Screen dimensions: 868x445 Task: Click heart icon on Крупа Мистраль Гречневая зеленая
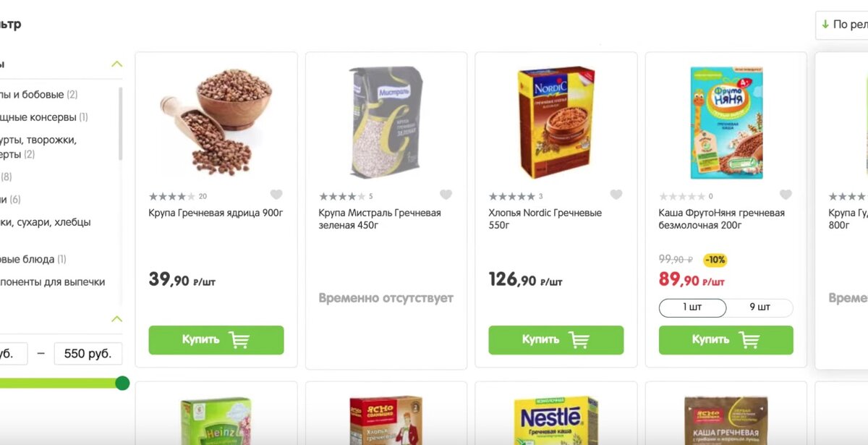pyautogui.click(x=446, y=195)
